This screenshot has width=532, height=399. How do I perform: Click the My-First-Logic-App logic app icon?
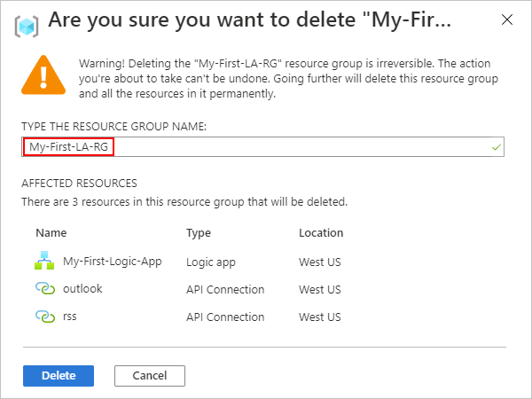coord(44,262)
